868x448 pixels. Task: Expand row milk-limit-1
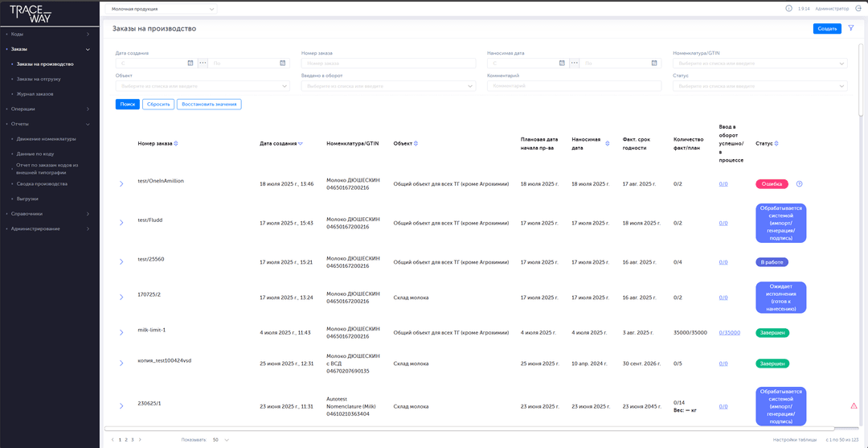click(121, 332)
